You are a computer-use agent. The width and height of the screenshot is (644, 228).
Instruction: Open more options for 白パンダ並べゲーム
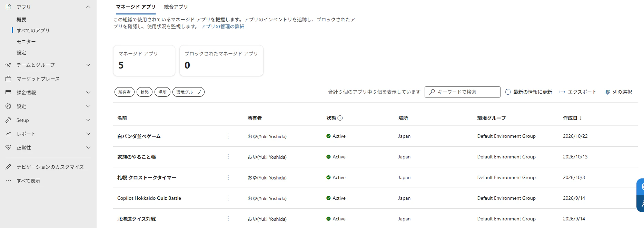(228, 136)
